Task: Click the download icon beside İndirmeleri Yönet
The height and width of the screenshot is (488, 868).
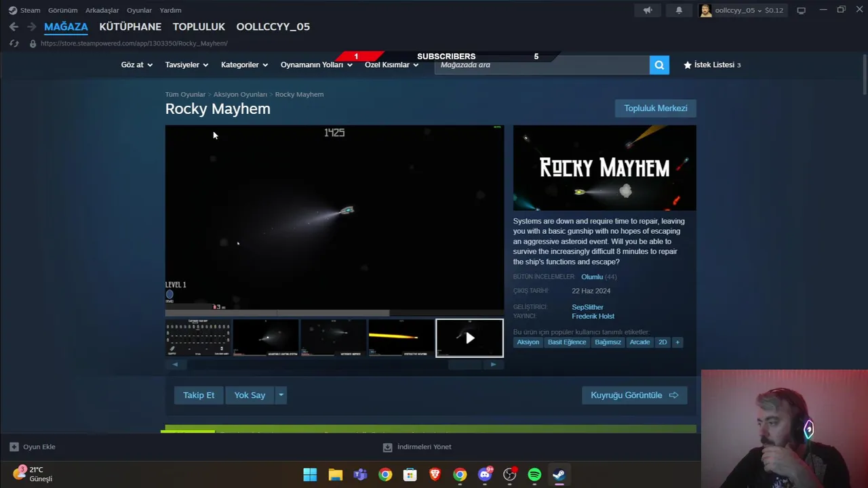Action: [387, 447]
